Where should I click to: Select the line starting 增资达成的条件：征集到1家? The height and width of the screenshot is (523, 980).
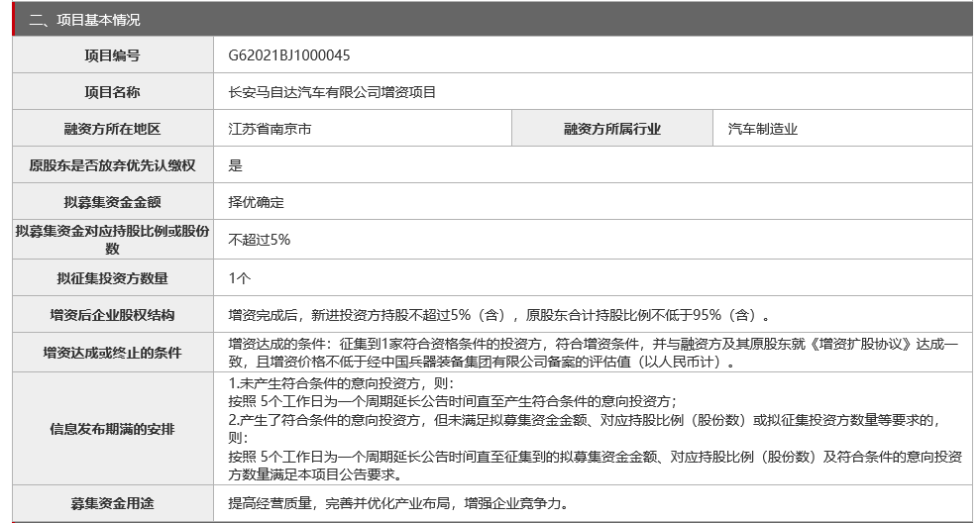point(594,344)
